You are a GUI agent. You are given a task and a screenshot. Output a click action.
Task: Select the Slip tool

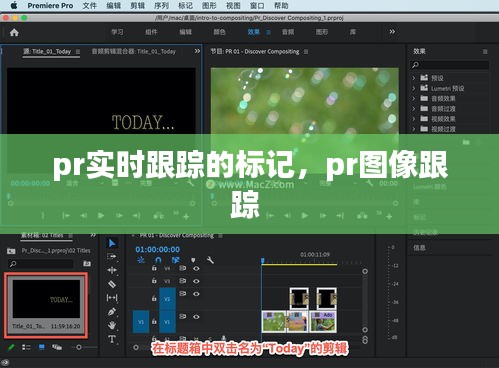click(x=112, y=298)
